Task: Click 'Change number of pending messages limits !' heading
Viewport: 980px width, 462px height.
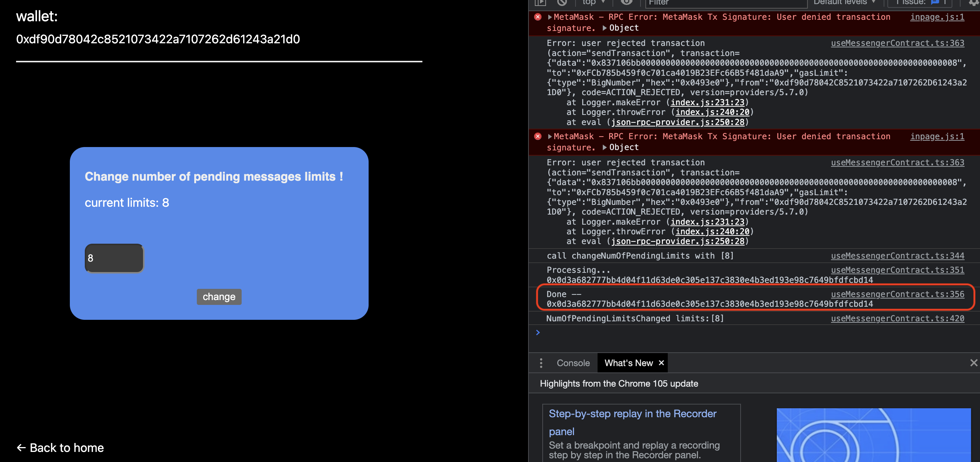Action: [214, 177]
